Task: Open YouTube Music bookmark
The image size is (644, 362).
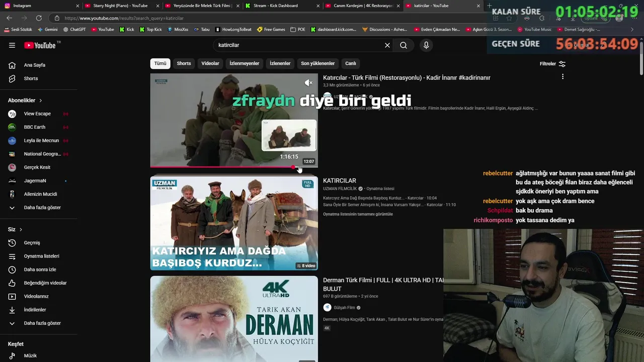Action: tap(535, 30)
